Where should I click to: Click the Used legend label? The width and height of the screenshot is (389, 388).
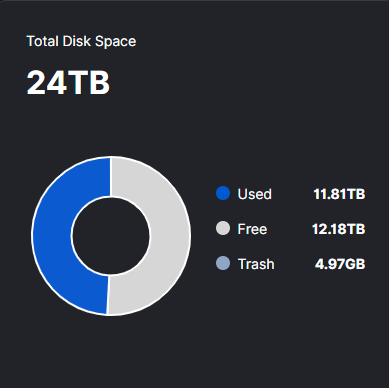coord(254,194)
